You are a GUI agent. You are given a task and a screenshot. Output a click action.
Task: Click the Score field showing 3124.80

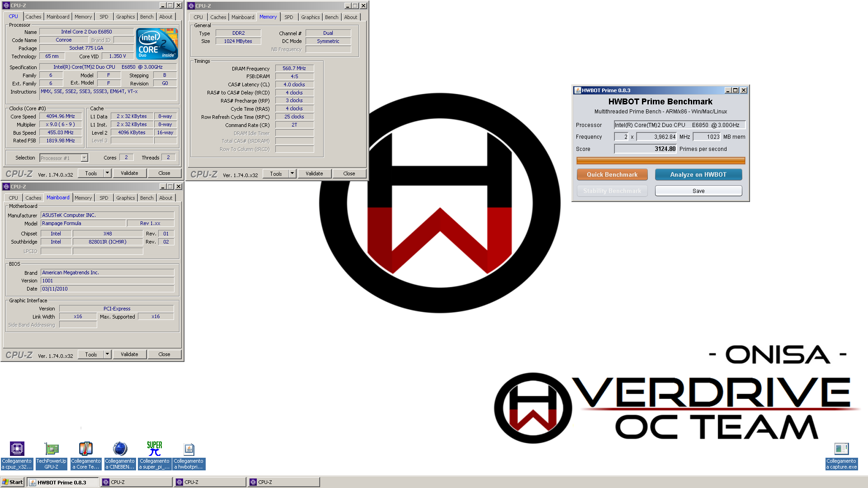coord(645,149)
